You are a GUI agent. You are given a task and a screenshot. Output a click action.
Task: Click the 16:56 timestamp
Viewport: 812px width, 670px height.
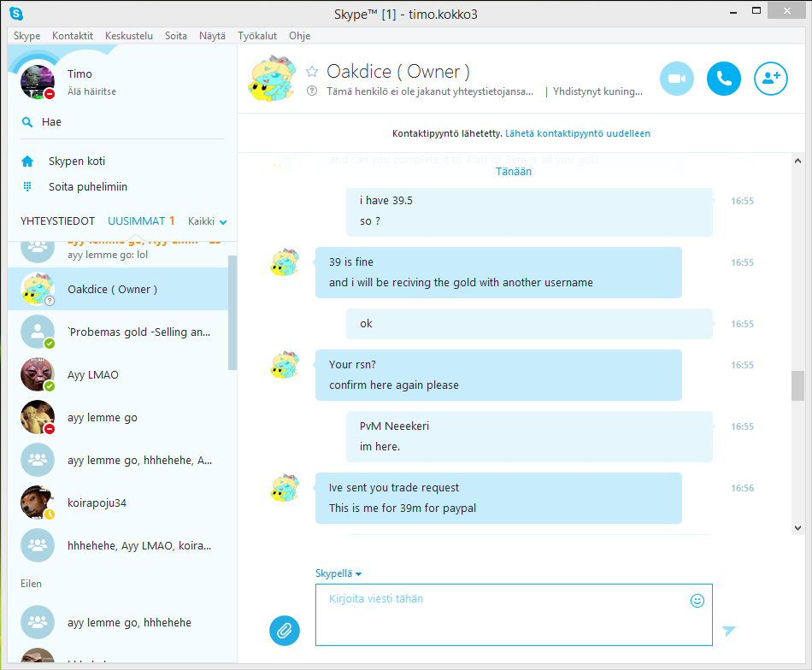pos(742,488)
